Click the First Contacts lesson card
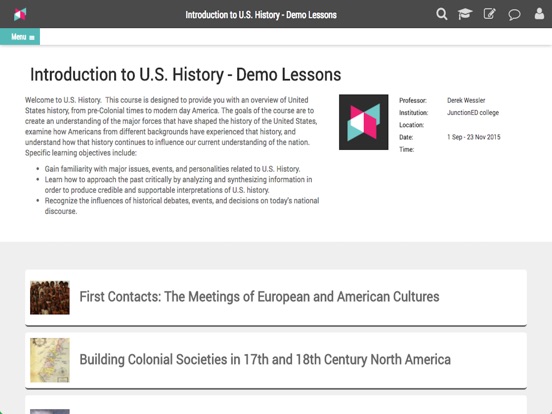The height and width of the screenshot is (414, 552). tap(276, 298)
